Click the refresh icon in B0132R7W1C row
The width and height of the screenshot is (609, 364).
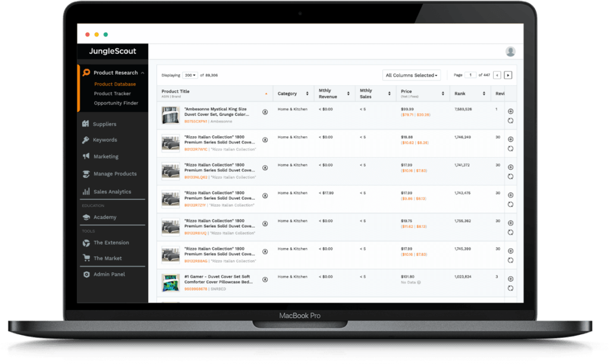pyautogui.click(x=510, y=149)
